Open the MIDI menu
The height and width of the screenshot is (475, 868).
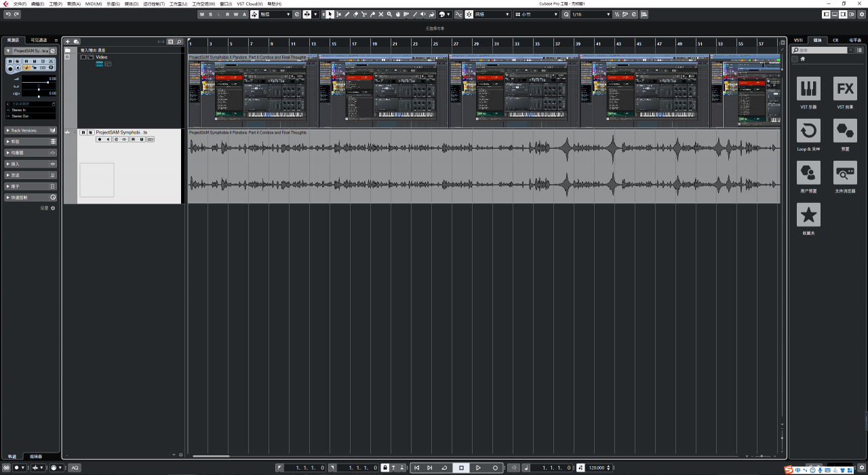point(94,4)
